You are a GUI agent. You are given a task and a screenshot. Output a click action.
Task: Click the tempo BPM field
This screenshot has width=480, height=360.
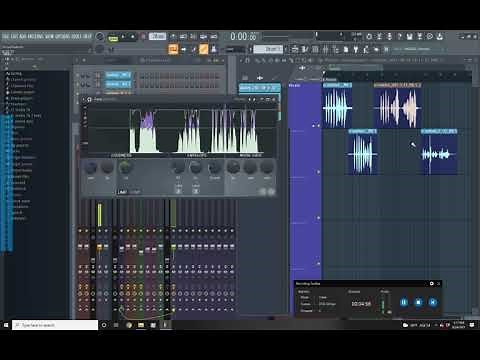158,36
